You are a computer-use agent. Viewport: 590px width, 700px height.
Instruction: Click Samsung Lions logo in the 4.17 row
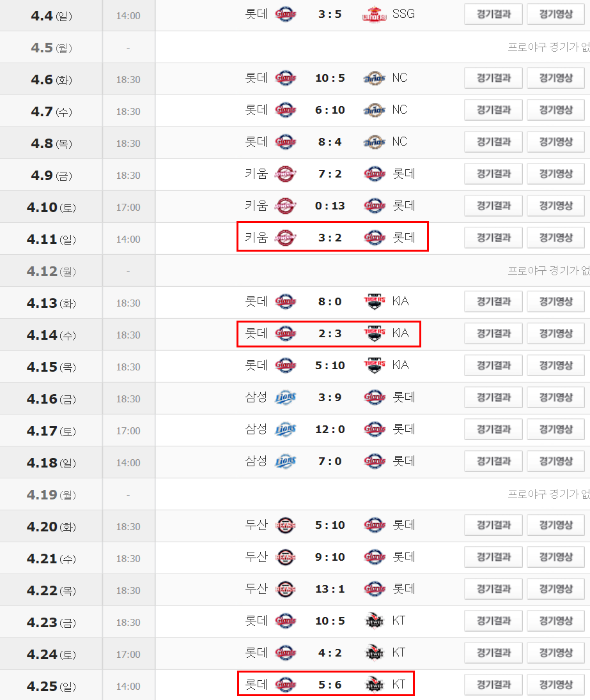click(286, 429)
